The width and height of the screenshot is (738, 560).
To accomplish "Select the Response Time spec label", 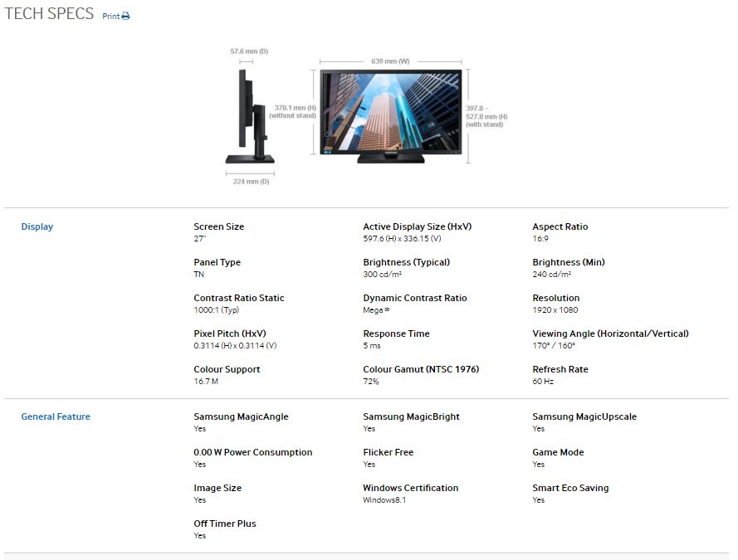I will [396, 334].
